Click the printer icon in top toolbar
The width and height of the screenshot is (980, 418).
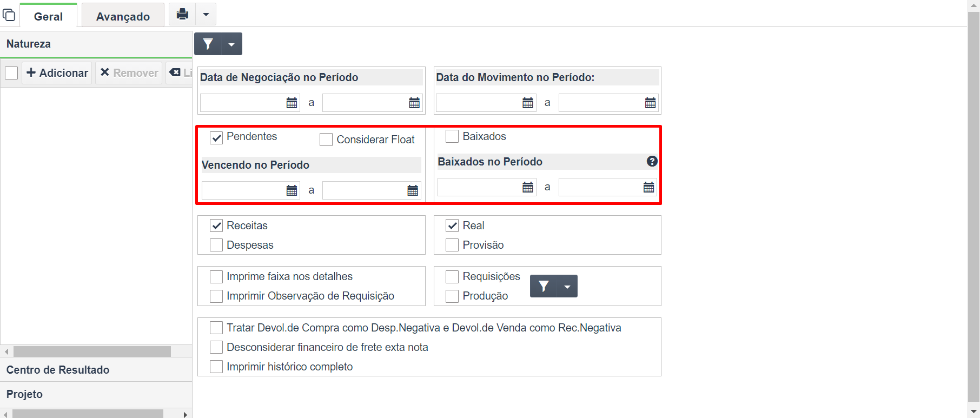click(183, 14)
